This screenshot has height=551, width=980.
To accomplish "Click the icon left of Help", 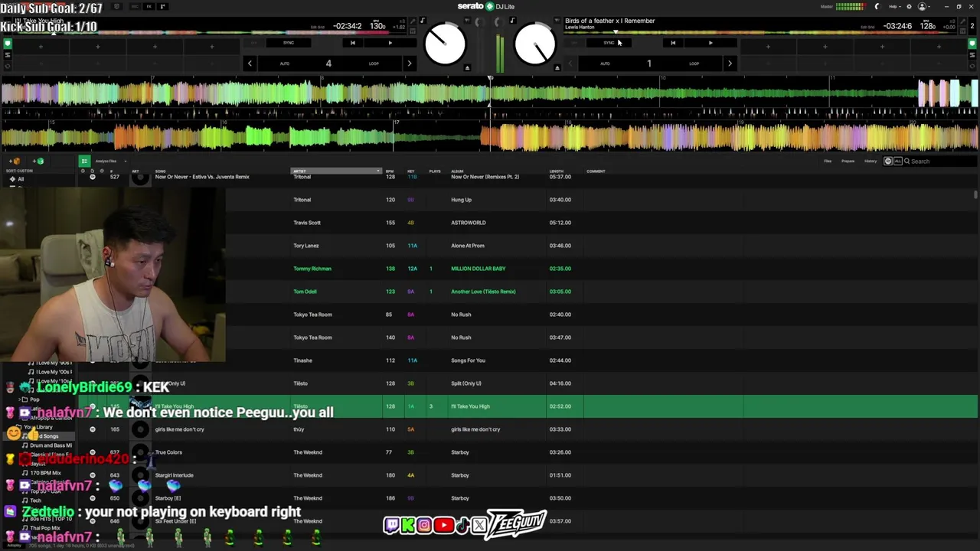I will [877, 7].
